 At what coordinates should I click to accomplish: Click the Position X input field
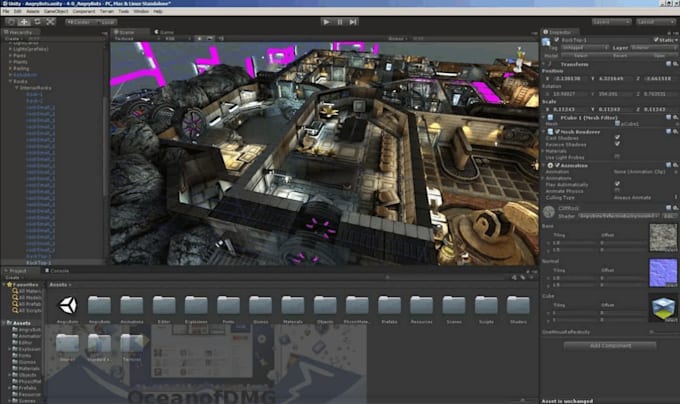pyautogui.click(x=568, y=79)
